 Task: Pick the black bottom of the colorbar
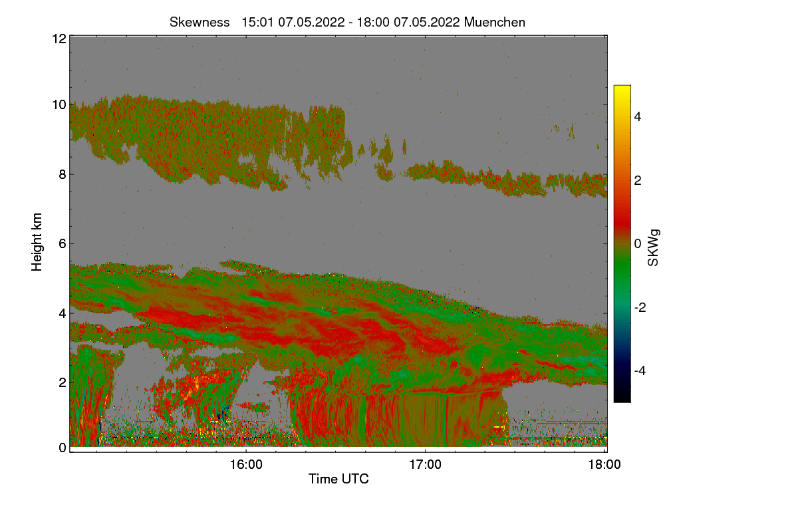point(622,396)
